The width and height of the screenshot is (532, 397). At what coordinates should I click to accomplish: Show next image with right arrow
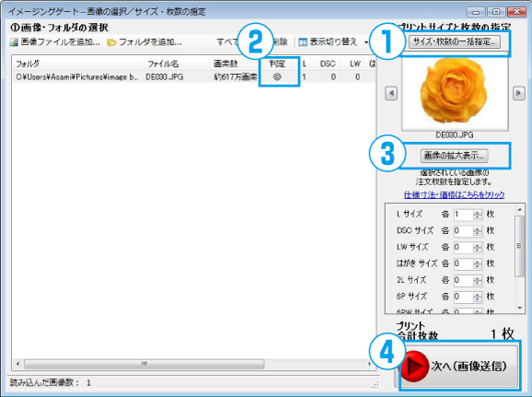click(x=518, y=93)
